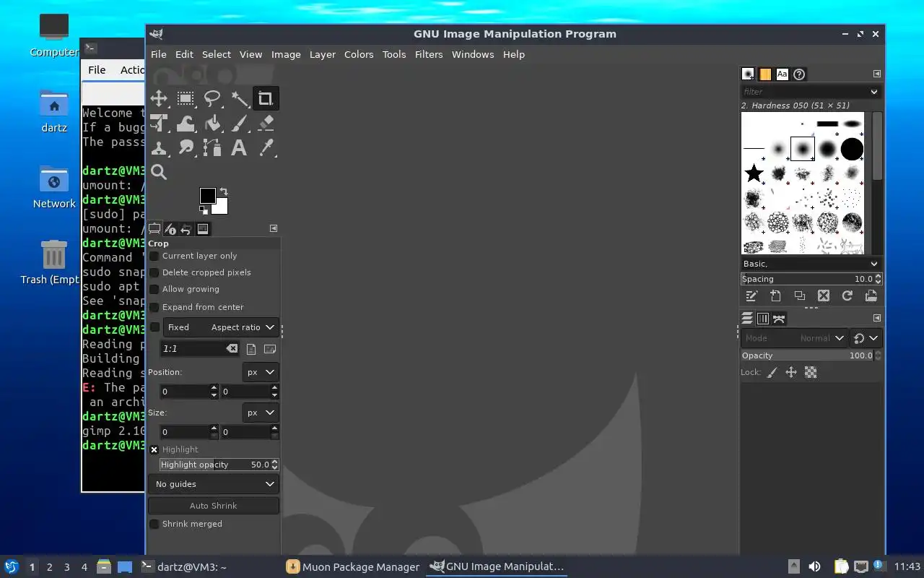Click the Edit this brush icon
This screenshot has height=578, width=924.
coord(751,296)
